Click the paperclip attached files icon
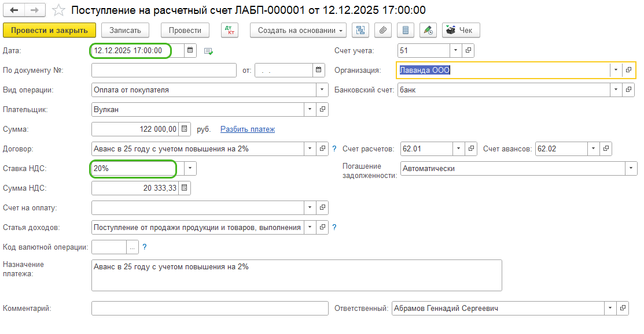Viewport: 644px width, 334px height. tap(383, 30)
